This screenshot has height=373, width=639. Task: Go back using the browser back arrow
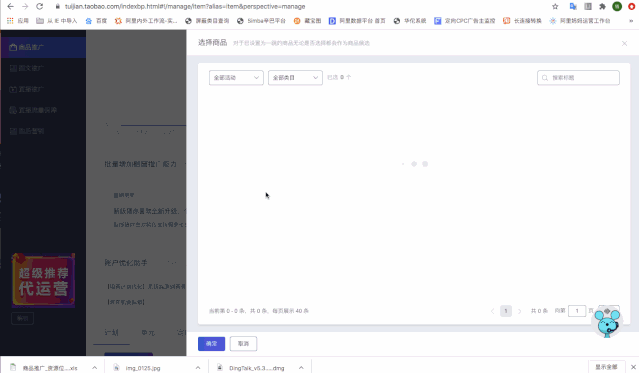[x=11, y=7]
